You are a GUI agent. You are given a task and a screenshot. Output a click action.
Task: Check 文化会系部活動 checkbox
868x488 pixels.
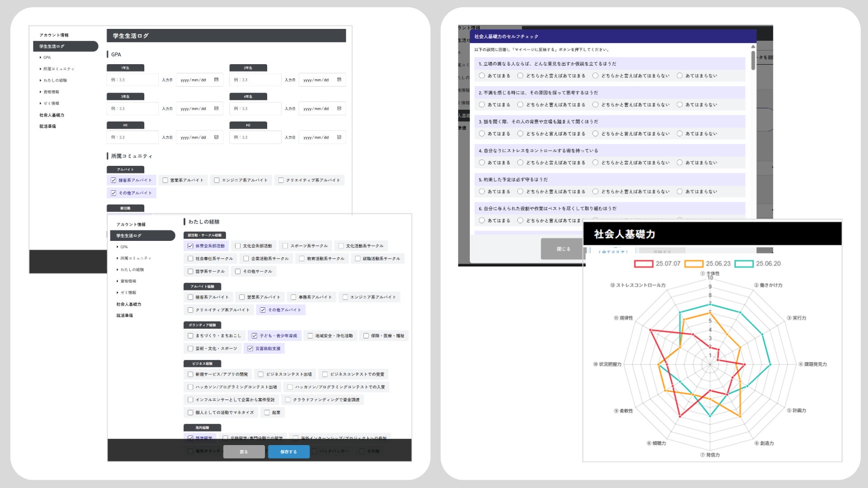(238, 246)
